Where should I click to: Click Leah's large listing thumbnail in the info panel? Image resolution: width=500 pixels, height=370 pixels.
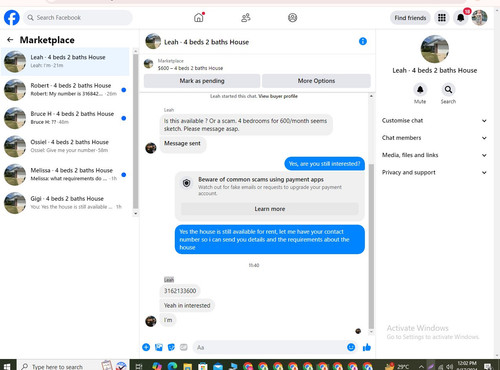coord(435,49)
